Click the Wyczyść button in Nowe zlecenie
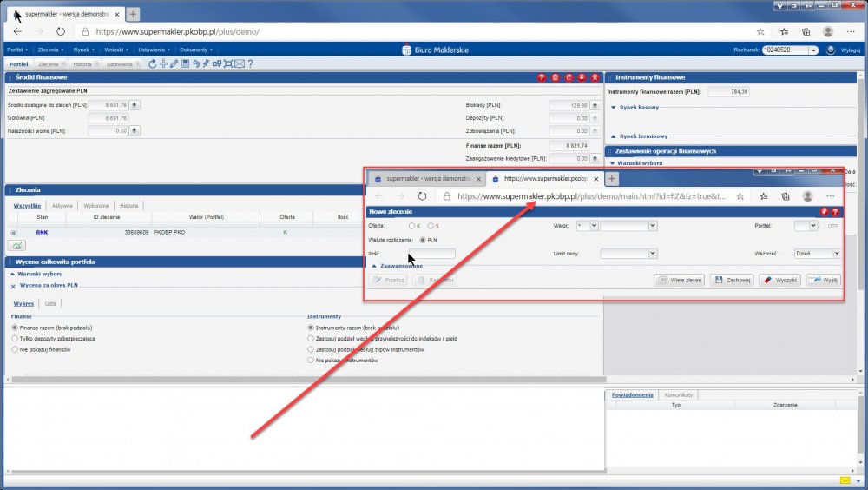The image size is (868, 490). (780, 280)
